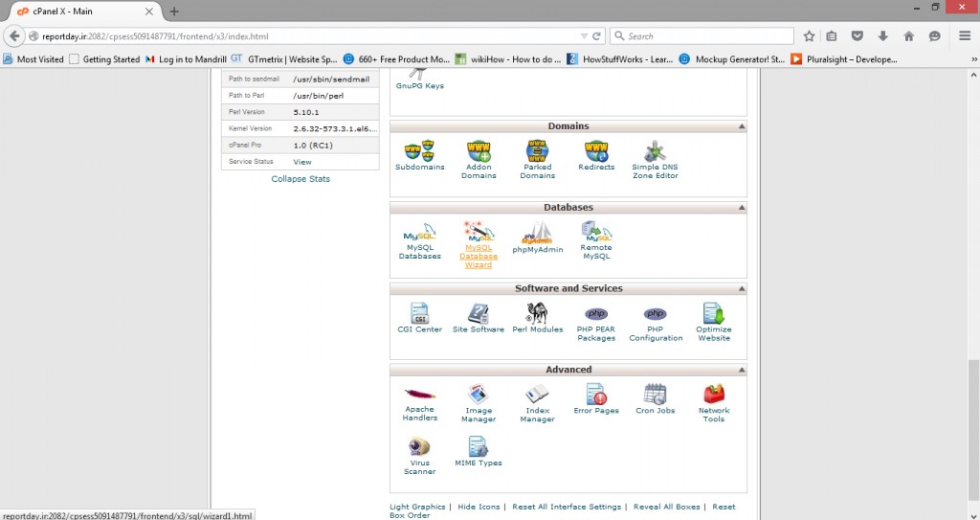The height and width of the screenshot is (520, 980).
Task: Click the Service Status View link
Action: [x=302, y=162]
